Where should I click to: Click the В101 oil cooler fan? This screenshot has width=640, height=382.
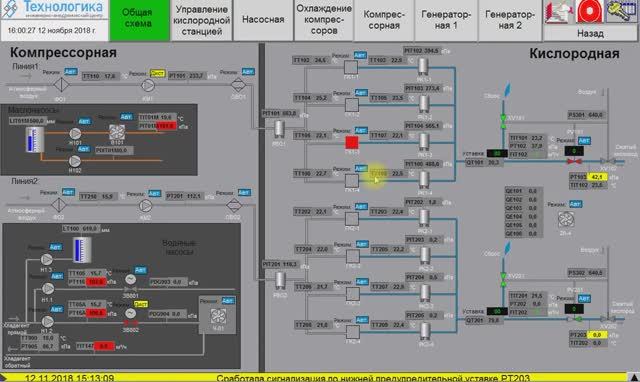pyautogui.click(x=117, y=132)
